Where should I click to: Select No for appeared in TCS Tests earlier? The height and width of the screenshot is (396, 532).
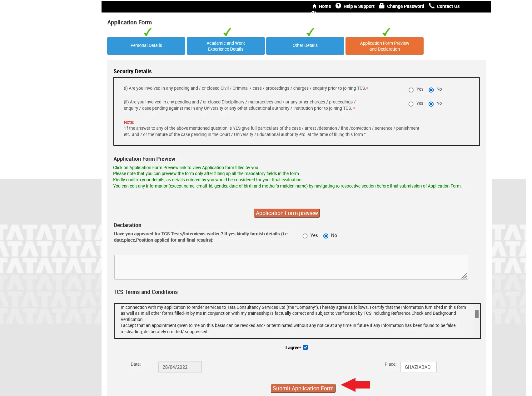(326, 236)
